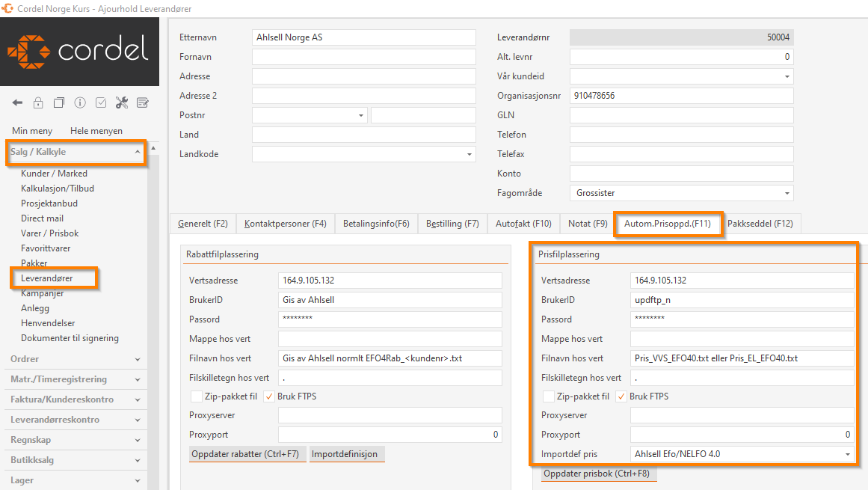The width and height of the screenshot is (868, 490).
Task: Switch to the Bestilling (F7) tab
Action: [452, 224]
